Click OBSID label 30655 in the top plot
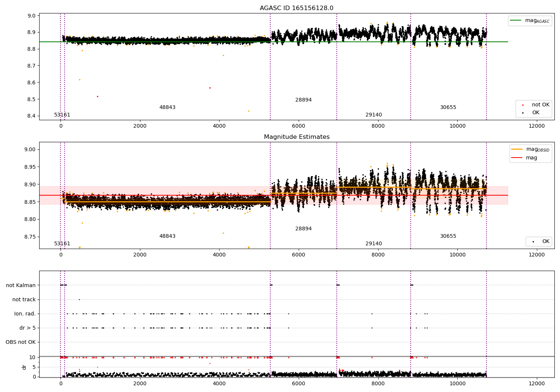 pyautogui.click(x=448, y=108)
